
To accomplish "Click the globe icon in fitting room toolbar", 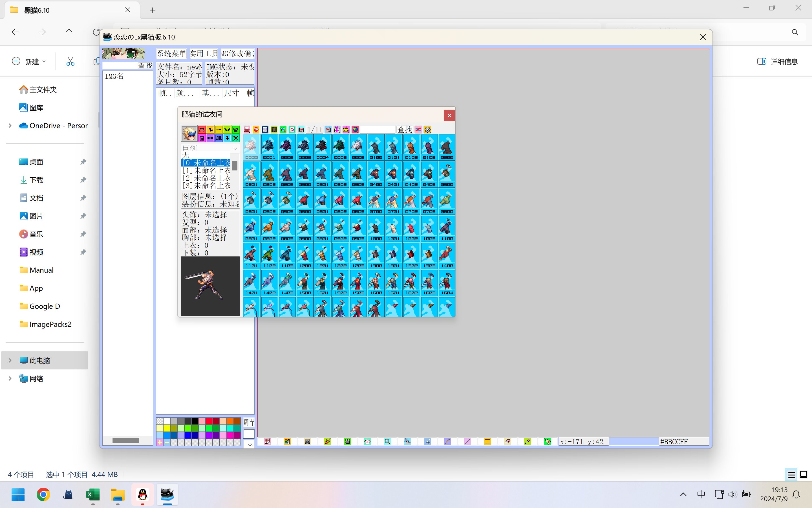I will [x=355, y=130].
